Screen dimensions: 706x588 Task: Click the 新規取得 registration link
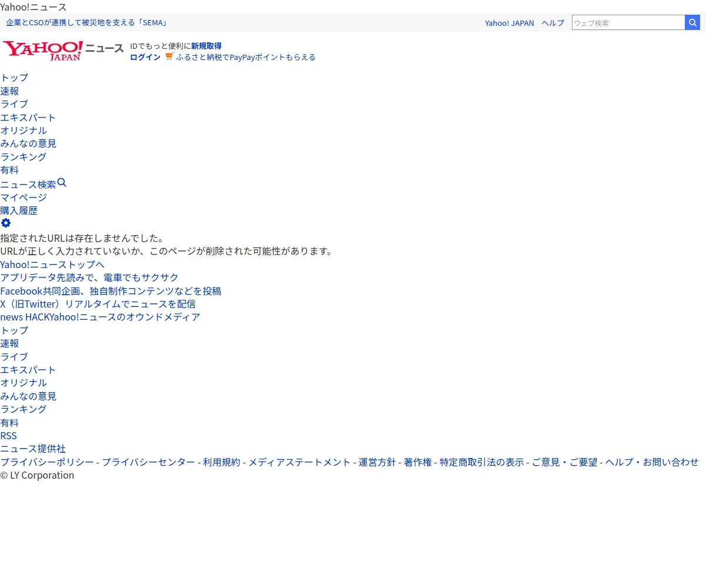coord(207,46)
